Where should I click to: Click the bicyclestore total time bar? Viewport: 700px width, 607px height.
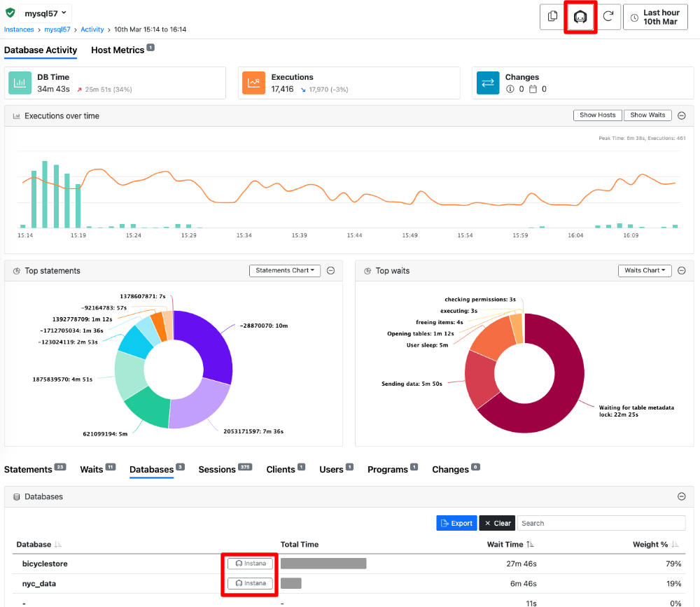point(323,564)
